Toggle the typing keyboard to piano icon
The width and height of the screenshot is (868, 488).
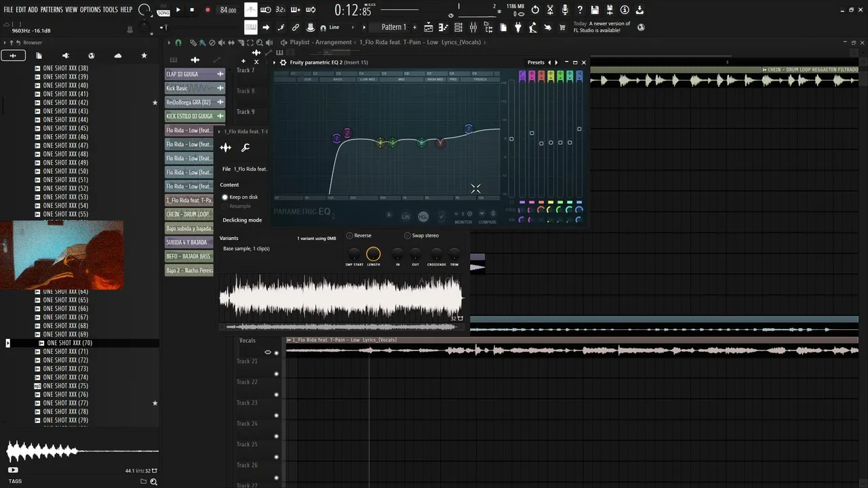(250, 27)
